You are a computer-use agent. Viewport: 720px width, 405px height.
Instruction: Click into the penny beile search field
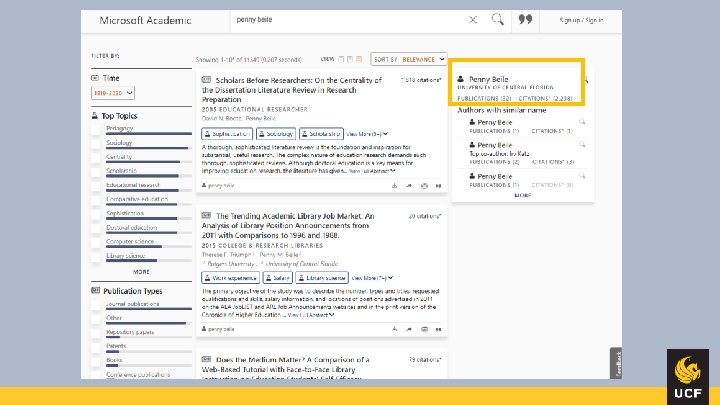[x=349, y=20]
